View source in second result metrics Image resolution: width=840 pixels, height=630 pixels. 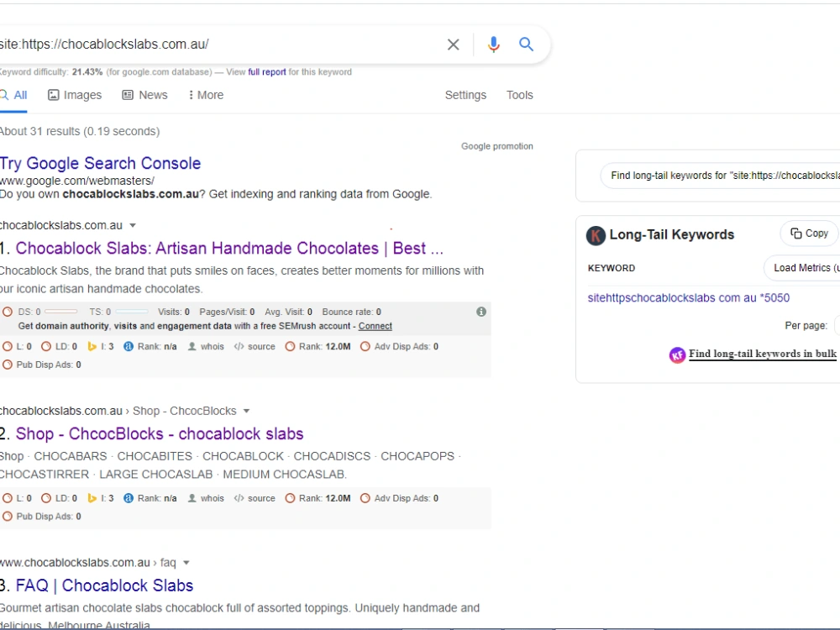255,498
